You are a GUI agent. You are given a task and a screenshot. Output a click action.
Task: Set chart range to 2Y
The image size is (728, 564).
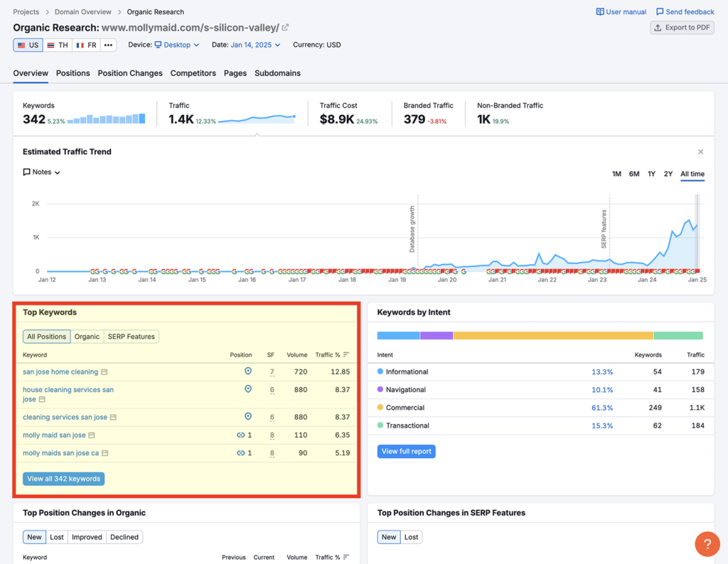[668, 174]
